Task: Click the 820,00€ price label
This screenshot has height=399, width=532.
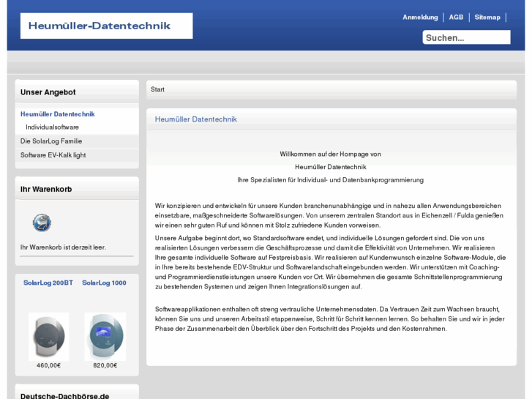Action: click(105, 365)
